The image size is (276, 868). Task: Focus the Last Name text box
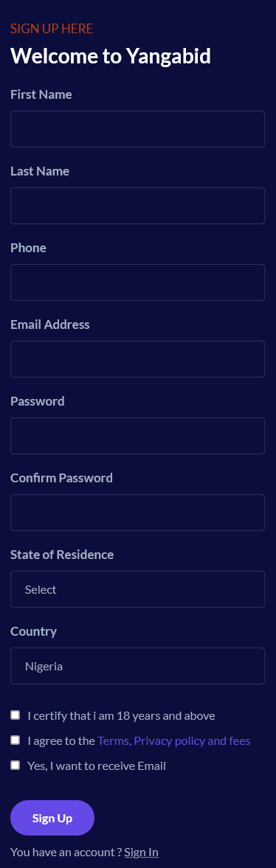point(137,206)
